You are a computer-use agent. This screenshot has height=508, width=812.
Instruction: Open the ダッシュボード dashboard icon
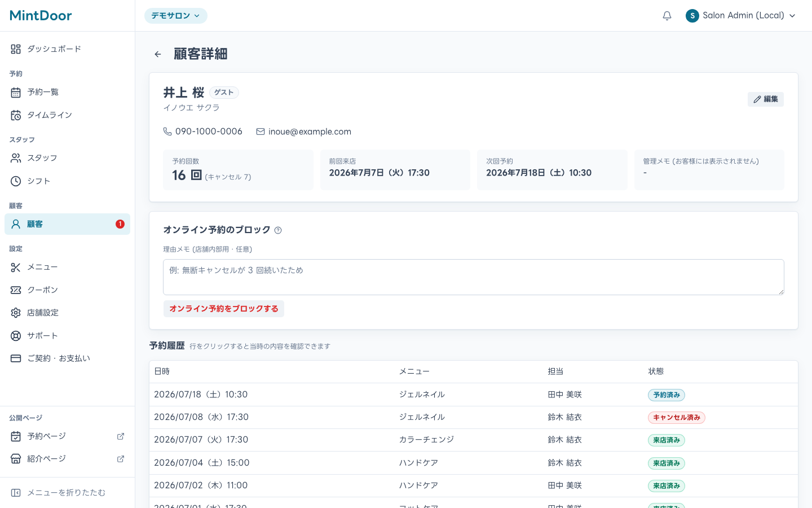[x=16, y=49]
